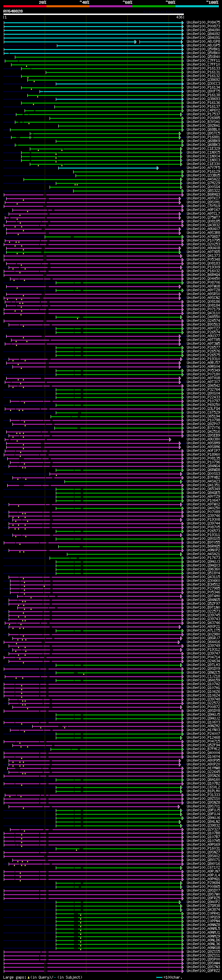Image resolution: width=222 pixels, height=980 pixels.
Task: Pick UniRef100_P32764 from the list
Action: [x=203, y=390]
